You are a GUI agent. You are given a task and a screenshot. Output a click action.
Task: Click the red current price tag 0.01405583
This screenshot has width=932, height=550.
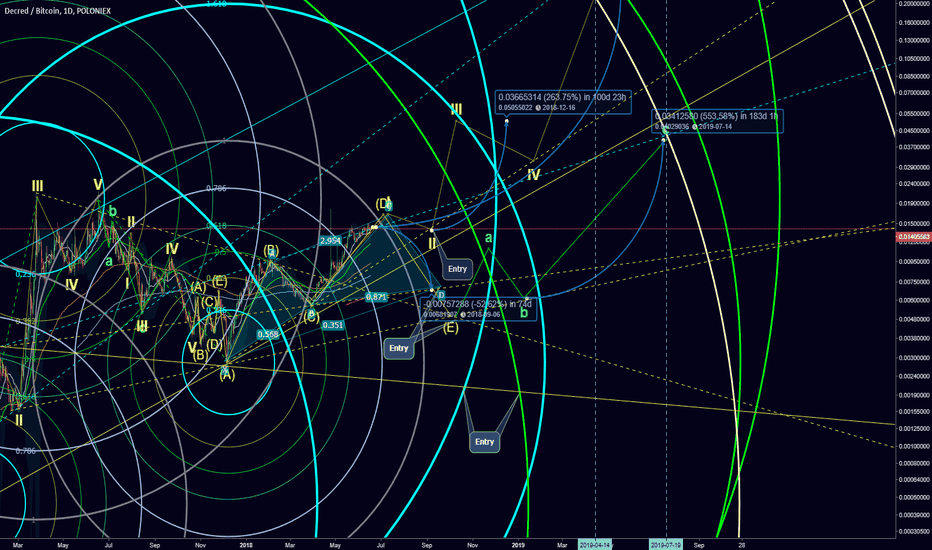coord(914,237)
